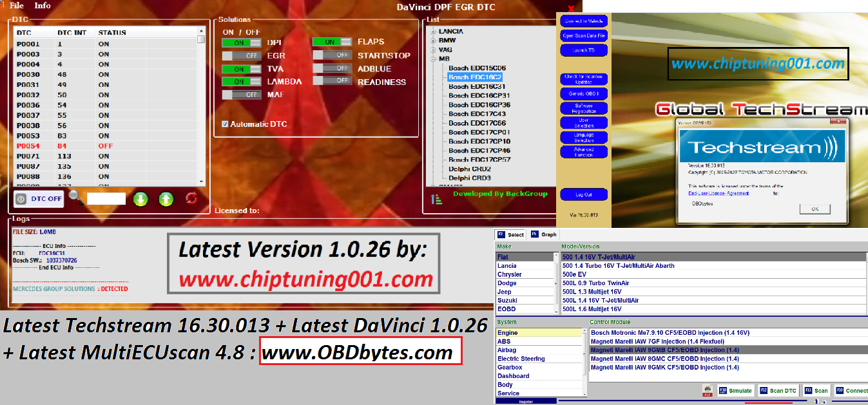Click the red refresh arrows icon
The image size is (868, 405).
[191, 198]
